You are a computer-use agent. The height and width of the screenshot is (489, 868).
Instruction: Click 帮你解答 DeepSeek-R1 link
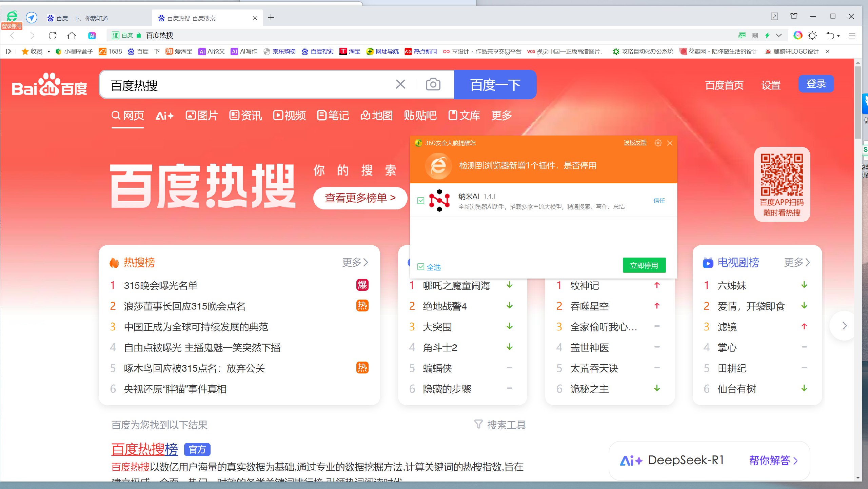773,461
